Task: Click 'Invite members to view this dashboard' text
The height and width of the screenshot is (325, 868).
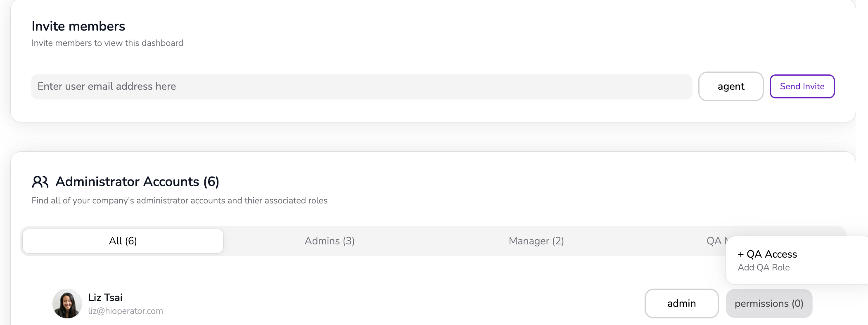Action: 107,43
